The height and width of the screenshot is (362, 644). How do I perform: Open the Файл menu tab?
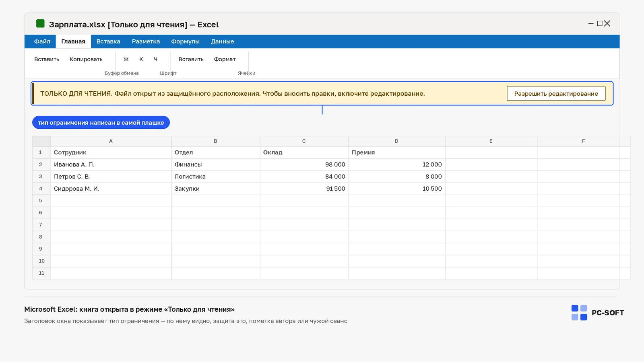(42, 41)
